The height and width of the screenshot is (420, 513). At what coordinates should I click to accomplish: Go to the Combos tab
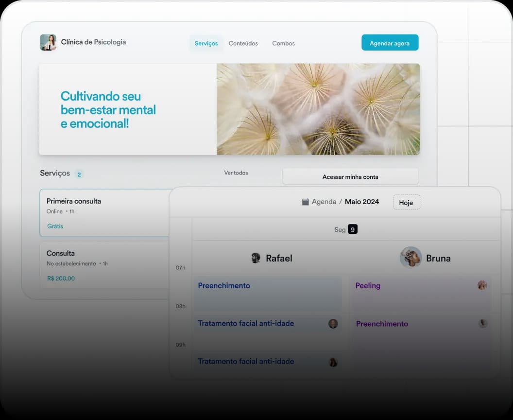tap(283, 43)
